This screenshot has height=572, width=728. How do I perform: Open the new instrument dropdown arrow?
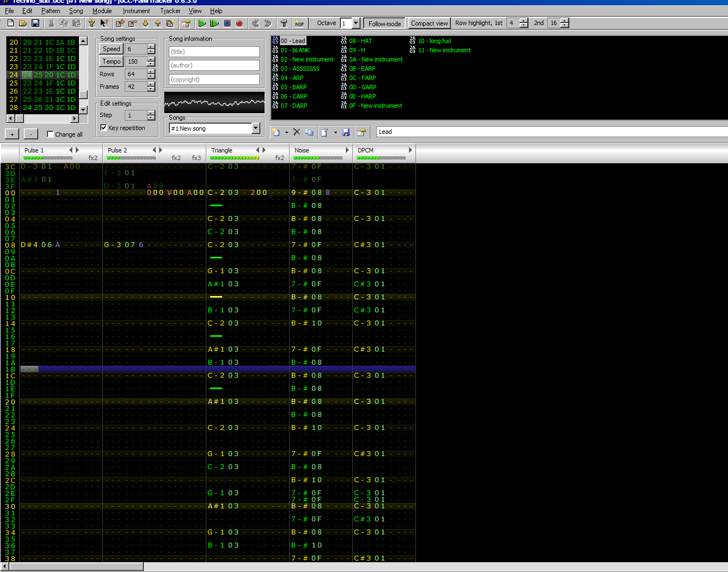coord(286,132)
